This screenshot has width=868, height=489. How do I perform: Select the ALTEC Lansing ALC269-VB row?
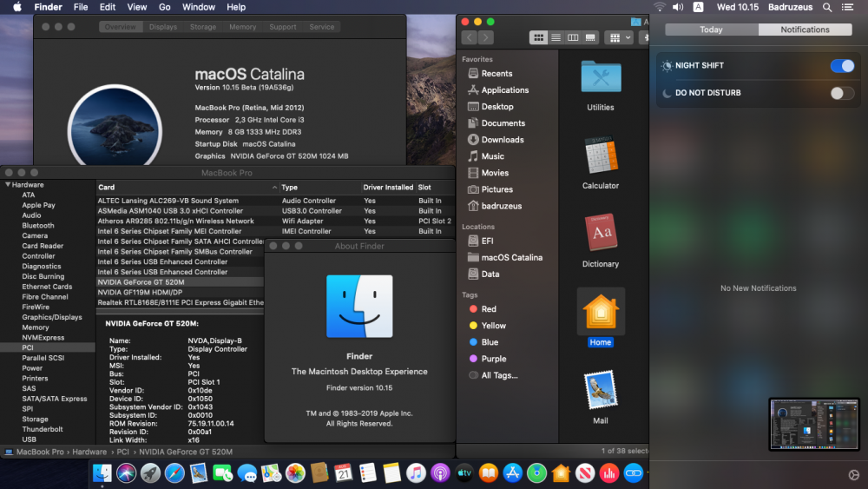[x=275, y=201]
